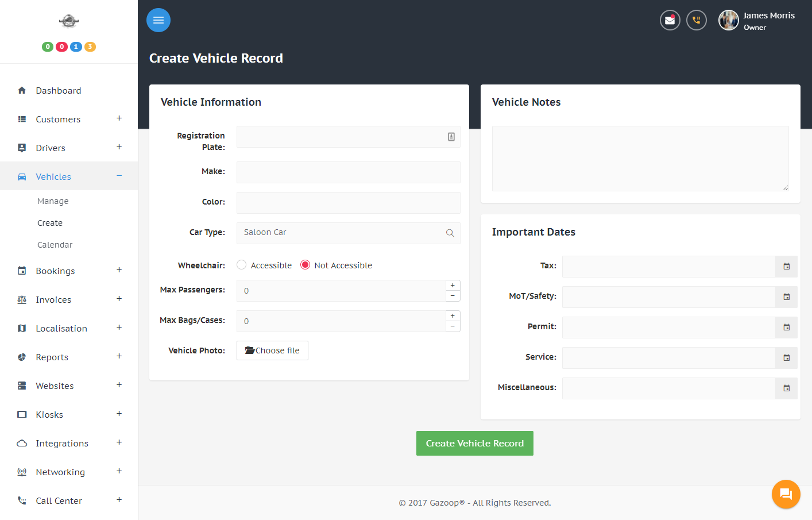Open the Tax date calendar picker

[x=786, y=267]
